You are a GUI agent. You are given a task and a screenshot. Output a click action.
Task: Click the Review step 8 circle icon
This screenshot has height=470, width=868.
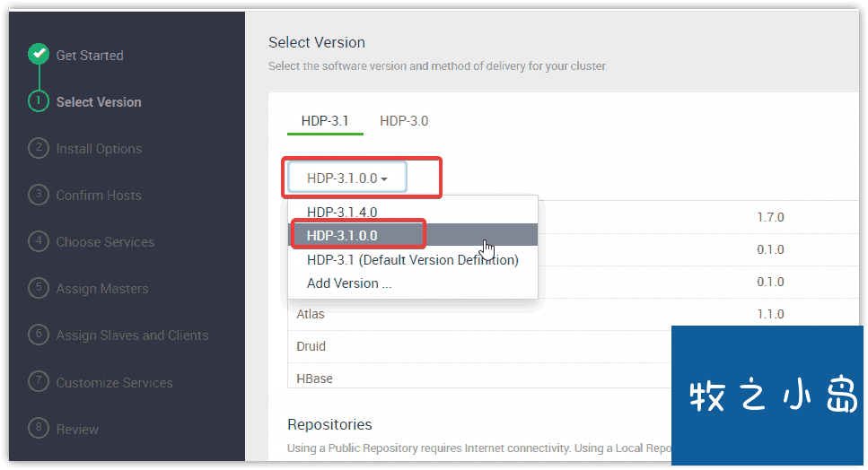[39, 429]
